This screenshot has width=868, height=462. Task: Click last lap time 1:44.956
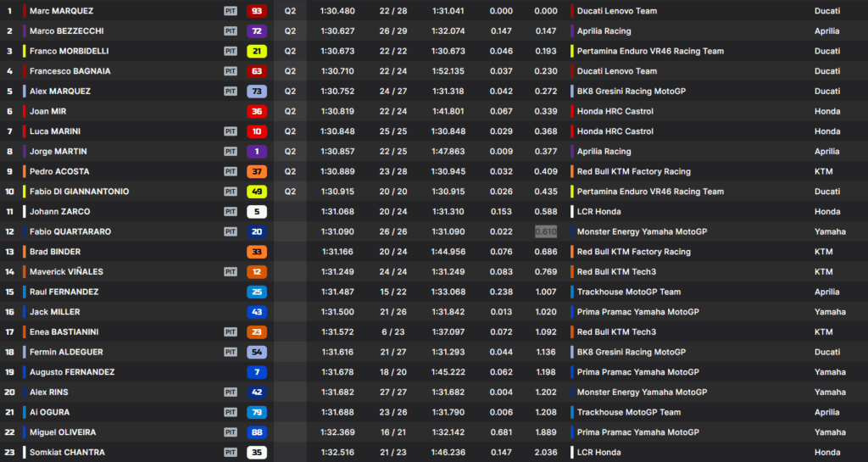(448, 252)
